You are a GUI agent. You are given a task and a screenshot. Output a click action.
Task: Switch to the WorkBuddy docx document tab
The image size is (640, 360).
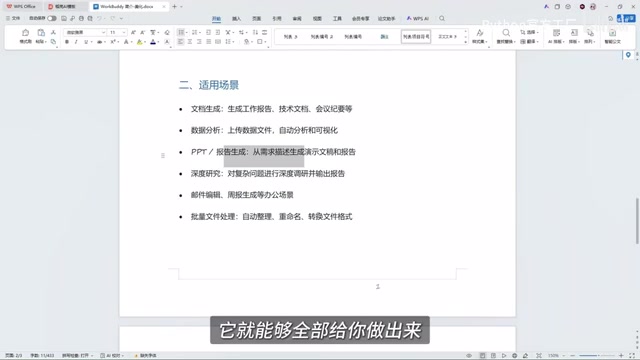coord(129,7)
